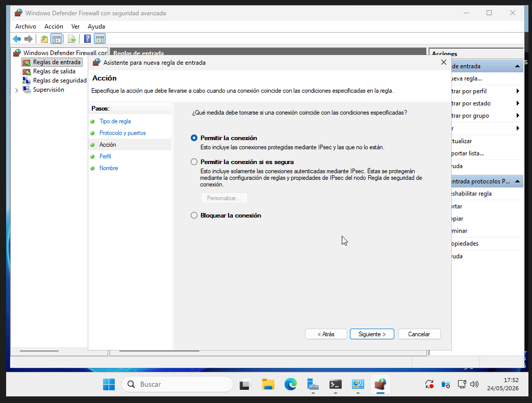Open File Explorer from the taskbar
Screen dimensions: 532x403
tap(268, 384)
